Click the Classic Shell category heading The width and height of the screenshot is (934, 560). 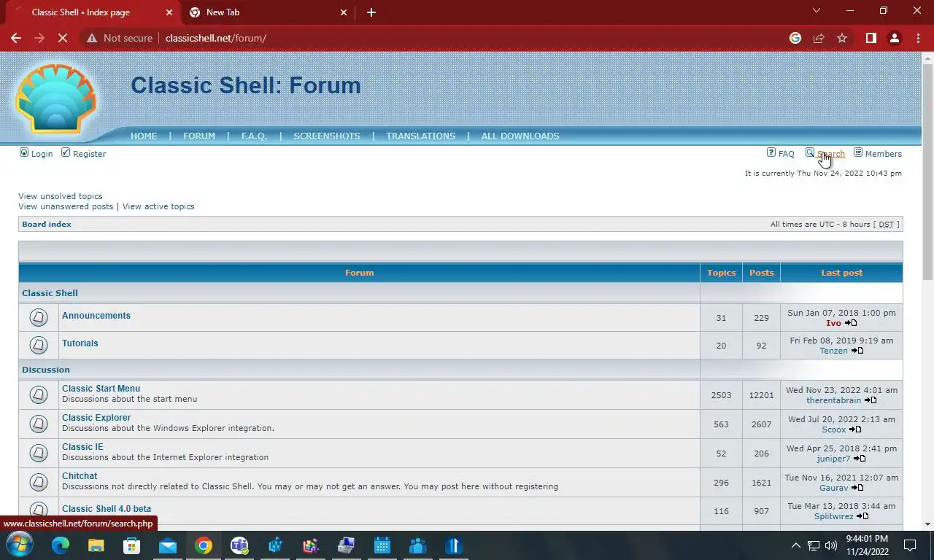pyautogui.click(x=50, y=293)
